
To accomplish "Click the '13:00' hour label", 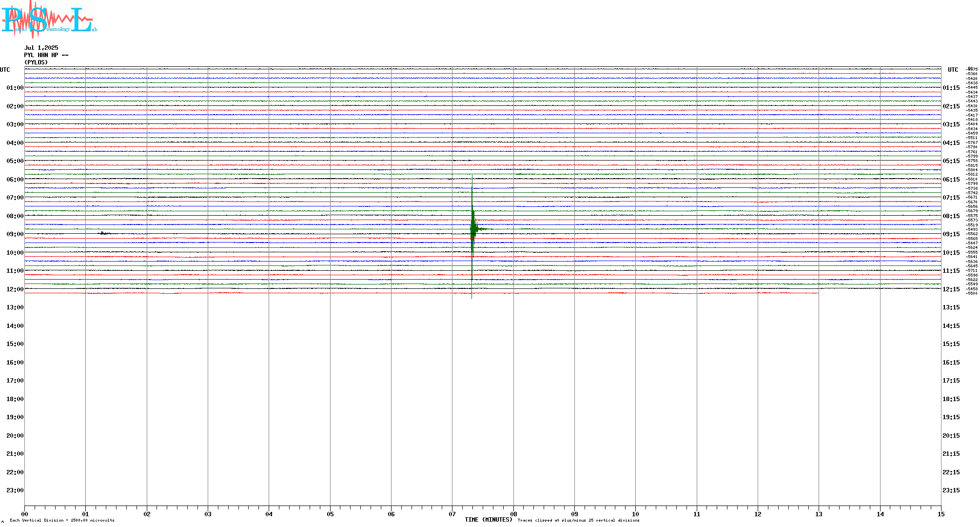I will [15, 307].
